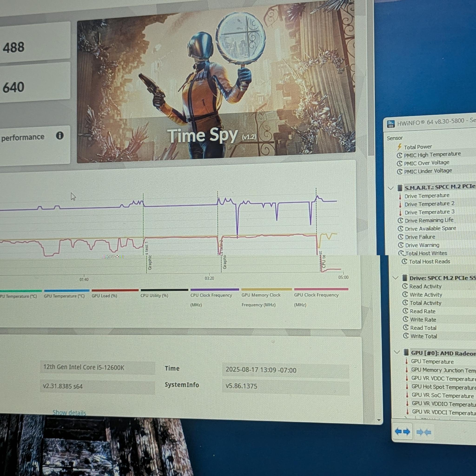
Task: Click the 03:20 time axis label
Action: pyautogui.click(x=209, y=278)
